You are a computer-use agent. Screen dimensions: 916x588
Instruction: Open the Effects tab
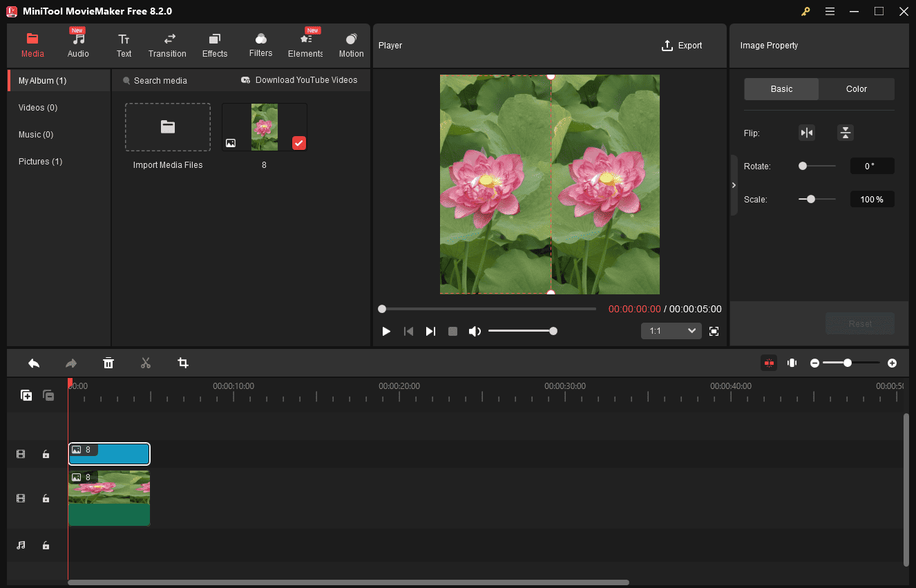[x=215, y=46]
